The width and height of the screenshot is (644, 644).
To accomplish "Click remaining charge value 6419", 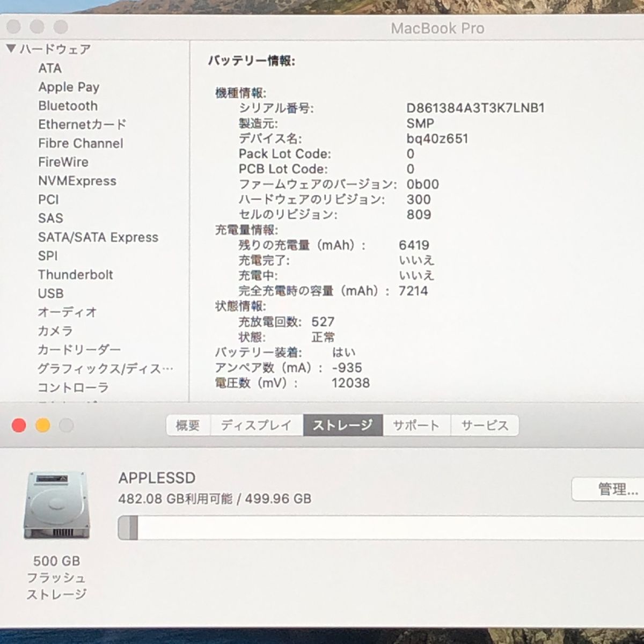I will point(414,245).
